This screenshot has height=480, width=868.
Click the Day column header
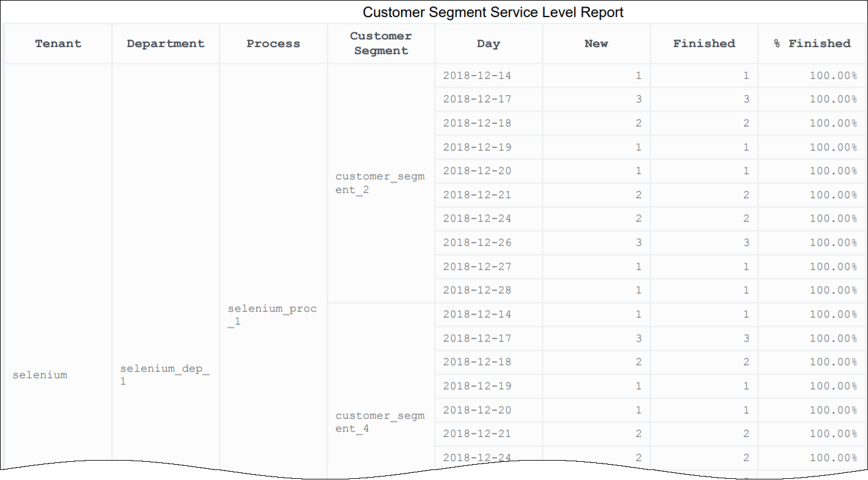tap(488, 43)
